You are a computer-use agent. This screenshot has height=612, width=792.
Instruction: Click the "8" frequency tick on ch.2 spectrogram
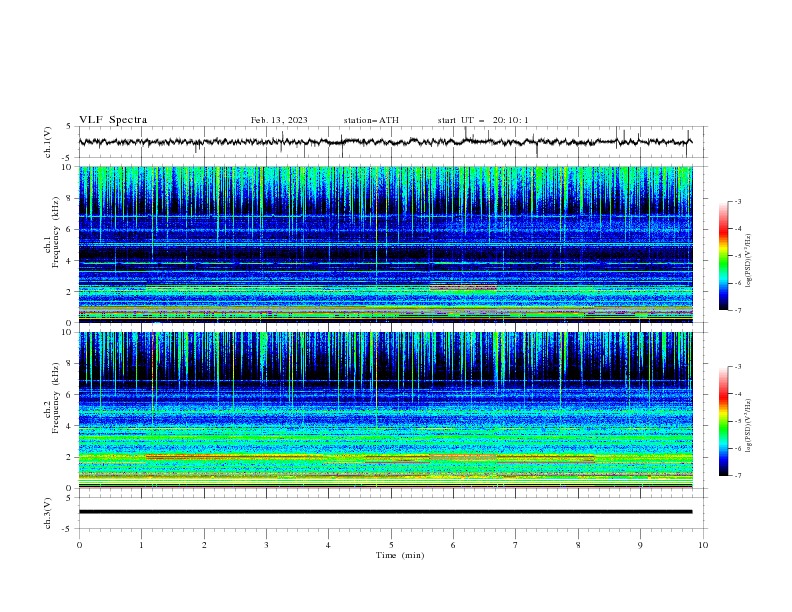[x=70, y=363]
